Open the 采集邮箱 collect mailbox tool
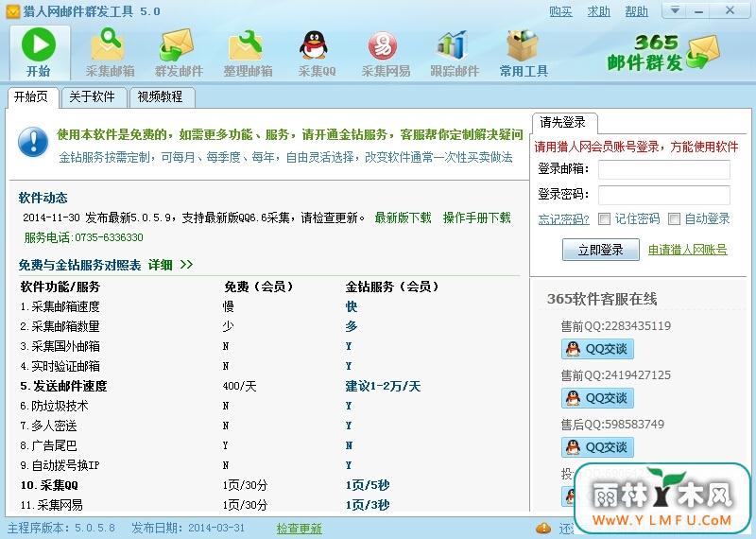 point(110,53)
